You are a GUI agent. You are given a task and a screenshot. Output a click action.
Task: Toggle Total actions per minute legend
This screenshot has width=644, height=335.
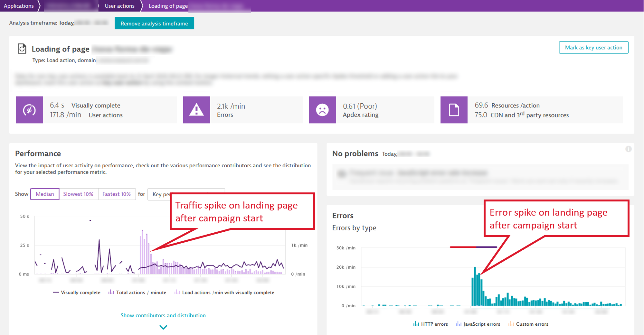[x=137, y=293]
